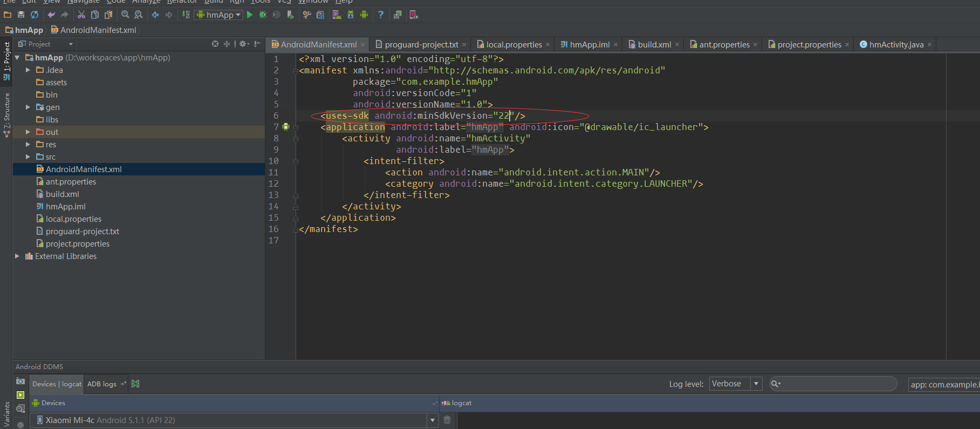980x429 pixels.
Task: Click the Save All floppy icon
Action: (21, 15)
